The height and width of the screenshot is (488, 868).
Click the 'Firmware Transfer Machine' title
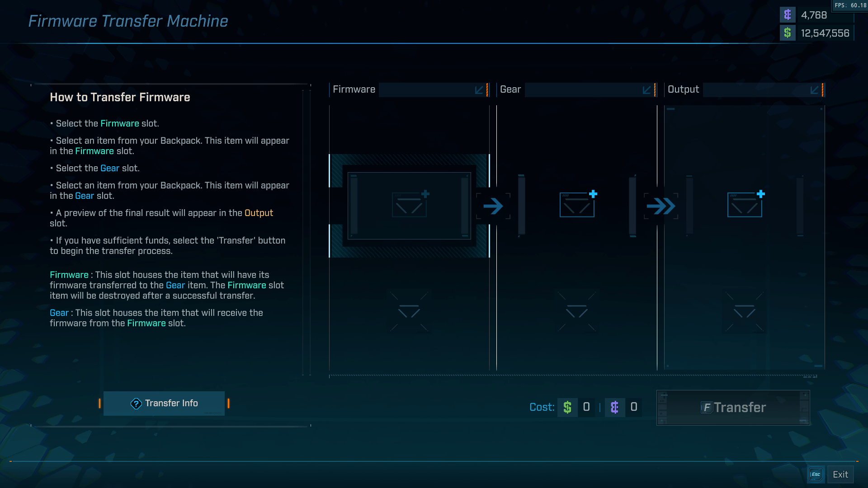(128, 21)
